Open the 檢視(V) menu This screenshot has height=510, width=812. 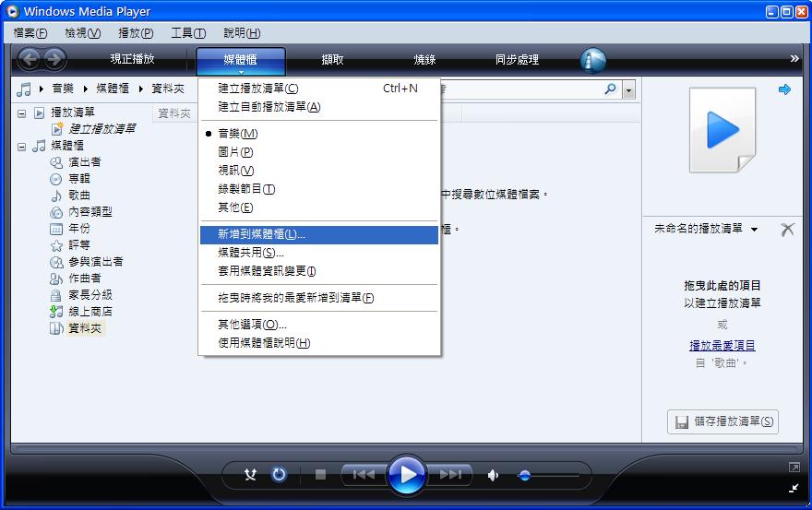[x=83, y=33]
